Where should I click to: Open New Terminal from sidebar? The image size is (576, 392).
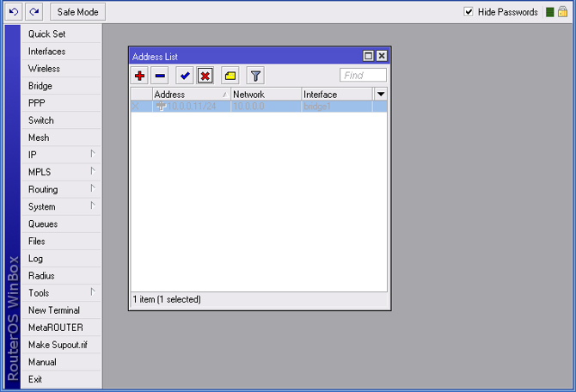coord(53,310)
